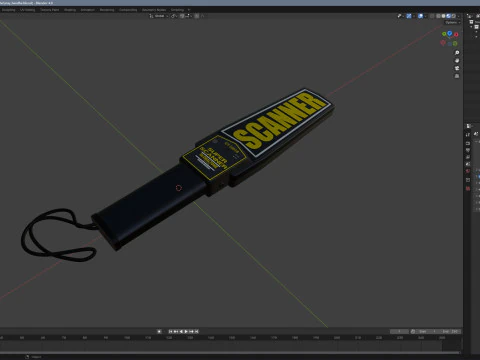
Task: Toggle the preview range clock icon
Action: click(413, 331)
